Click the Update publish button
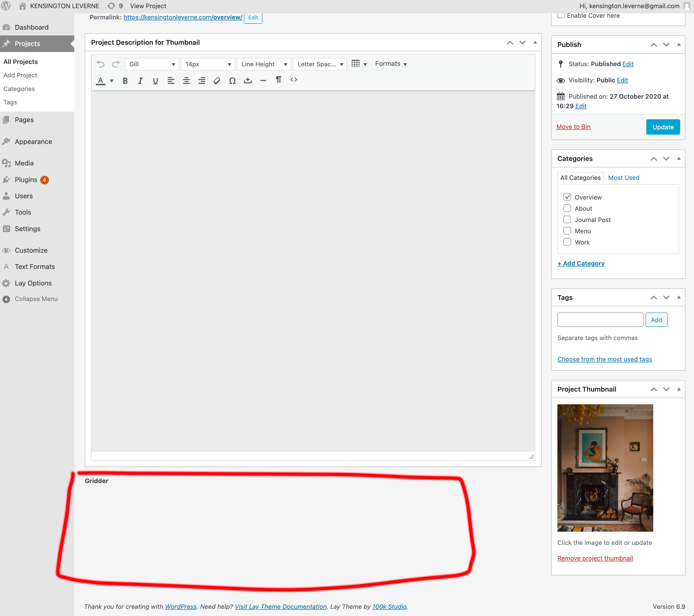Screen dimensions: 694x616 point(662,127)
